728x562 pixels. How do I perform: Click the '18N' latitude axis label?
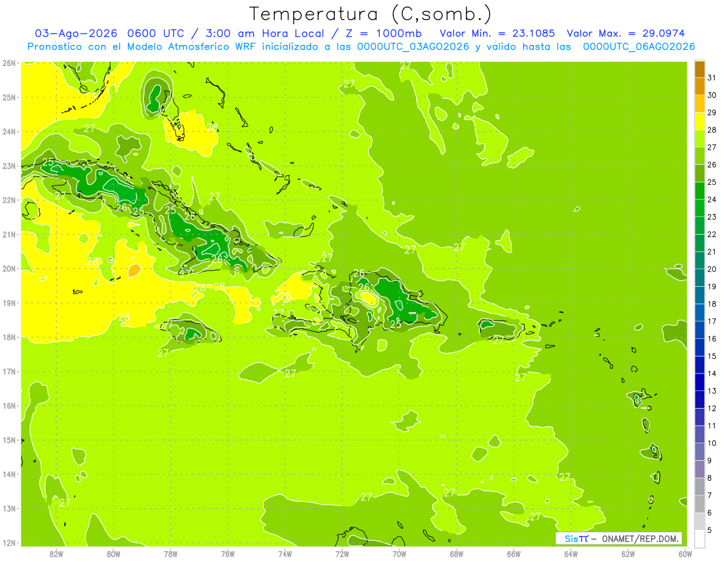click(x=8, y=337)
